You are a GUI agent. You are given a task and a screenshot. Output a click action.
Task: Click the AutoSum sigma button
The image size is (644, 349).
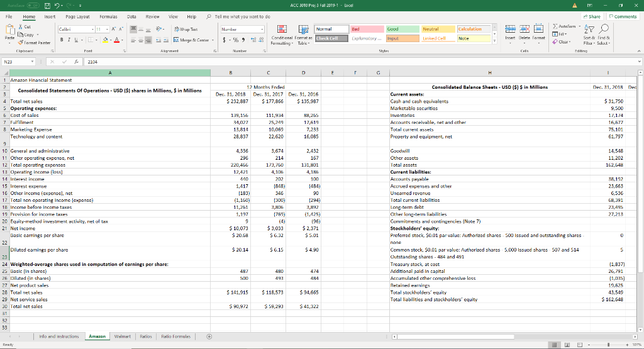(x=564, y=26)
